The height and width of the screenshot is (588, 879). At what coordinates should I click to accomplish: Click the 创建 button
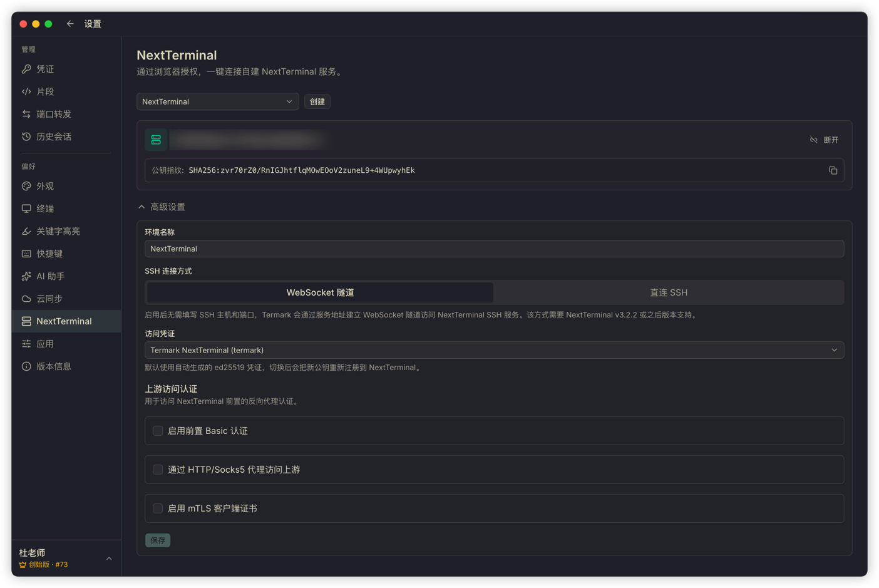click(x=317, y=101)
